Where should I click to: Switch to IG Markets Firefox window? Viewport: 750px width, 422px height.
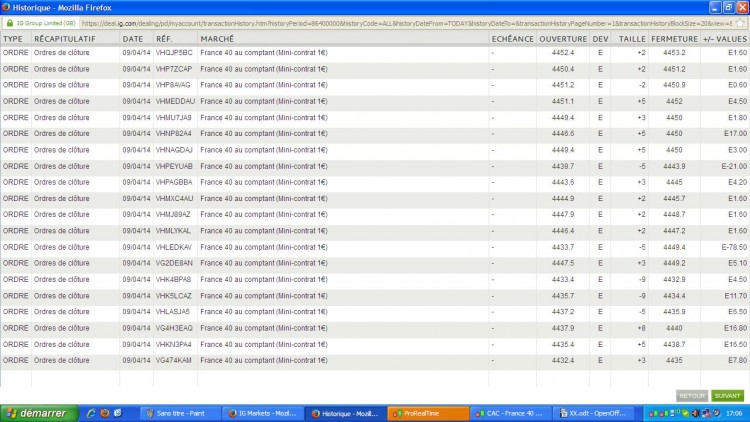pos(263,413)
